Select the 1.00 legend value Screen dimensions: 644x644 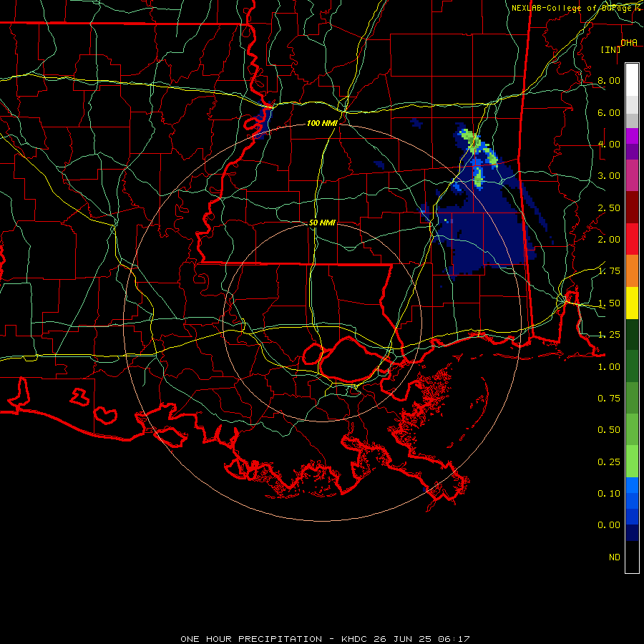[609, 367]
